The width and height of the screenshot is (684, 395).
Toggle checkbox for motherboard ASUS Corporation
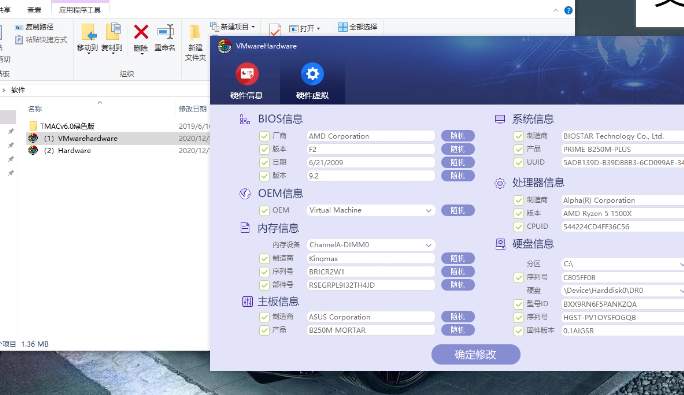[x=264, y=317]
